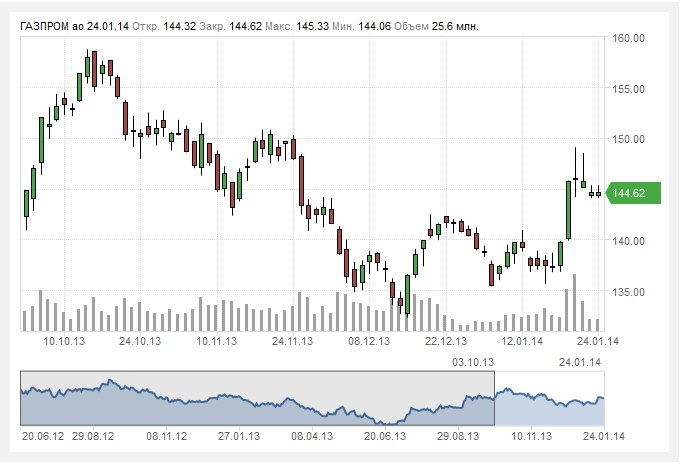This screenshot has width=682, height=465.
Task: Click the 24.01.14 date under the candlestick chart
Action: click(598, 341)
